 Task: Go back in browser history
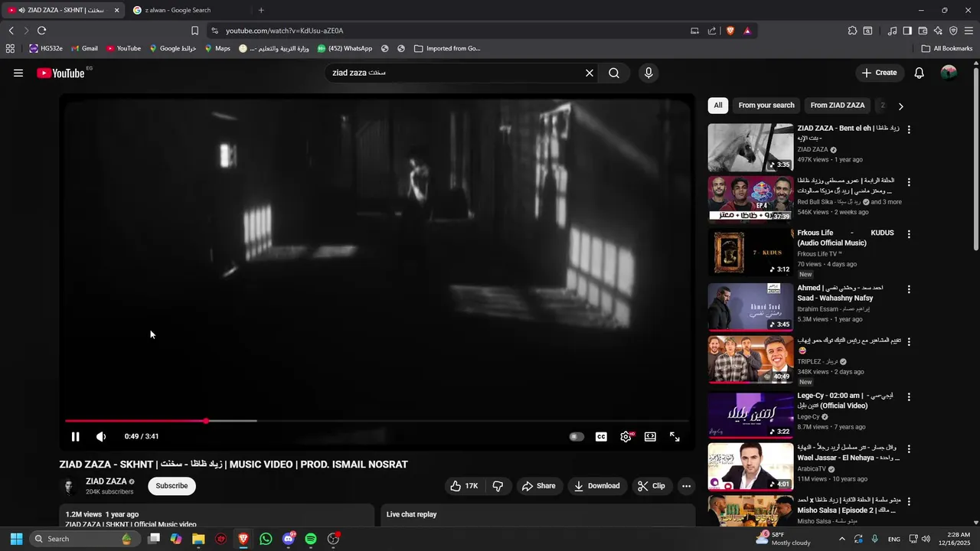(x=11, y=31)
